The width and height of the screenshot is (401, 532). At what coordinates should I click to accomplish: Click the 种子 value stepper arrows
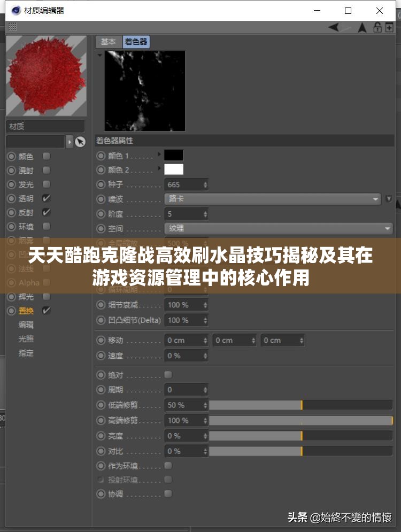(x=205, y=184)
